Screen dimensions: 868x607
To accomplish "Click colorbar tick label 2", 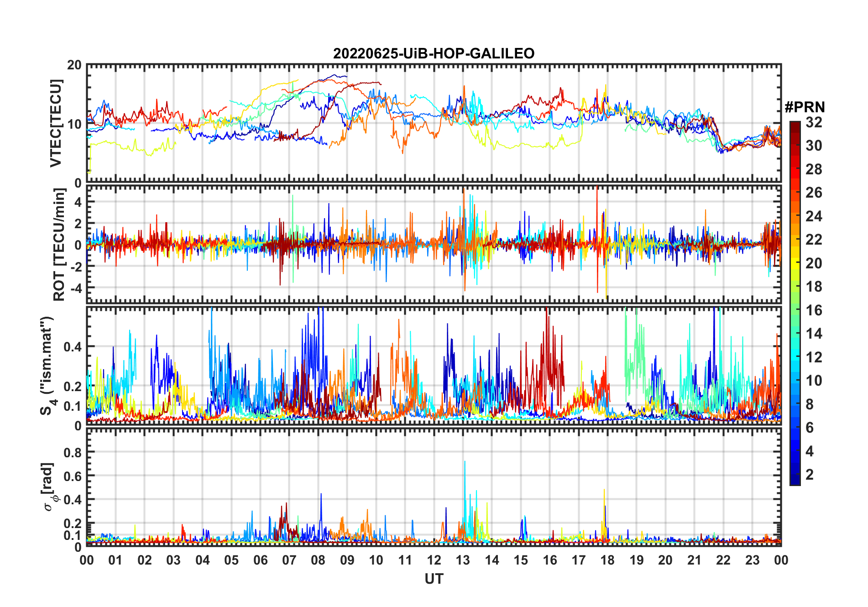I will point(810,475).
